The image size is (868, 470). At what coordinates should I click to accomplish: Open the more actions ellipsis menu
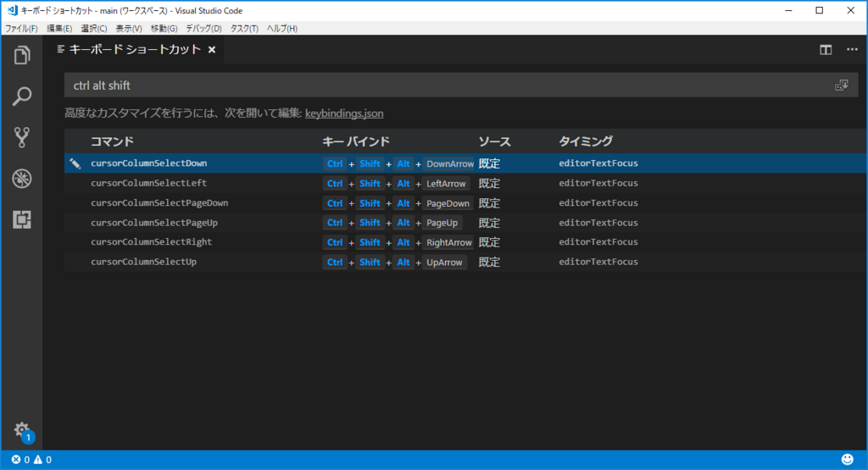click(852, 50)
